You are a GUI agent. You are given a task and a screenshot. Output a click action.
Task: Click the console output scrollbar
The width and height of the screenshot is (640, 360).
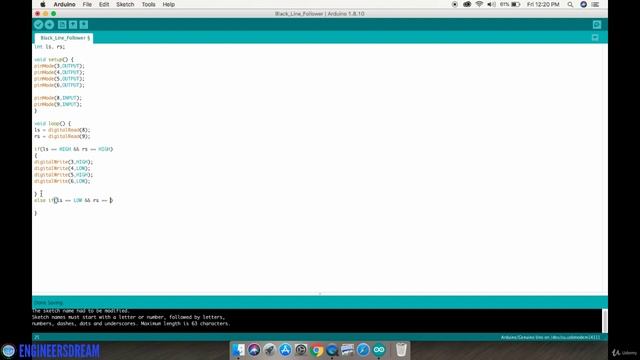604,321
